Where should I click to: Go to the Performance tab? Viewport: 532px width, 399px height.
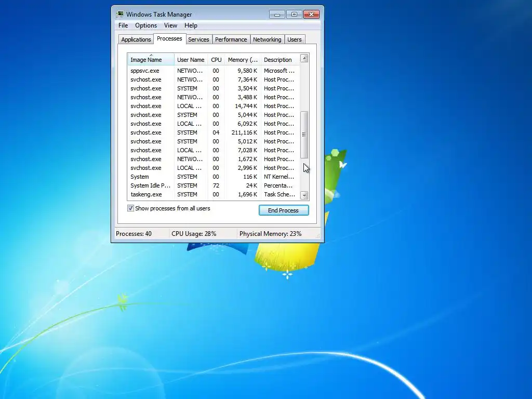(231, 39)
